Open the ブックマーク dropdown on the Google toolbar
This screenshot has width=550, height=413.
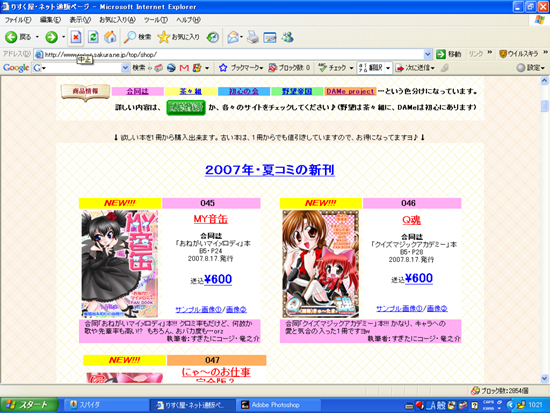click(x=241, y=68)
